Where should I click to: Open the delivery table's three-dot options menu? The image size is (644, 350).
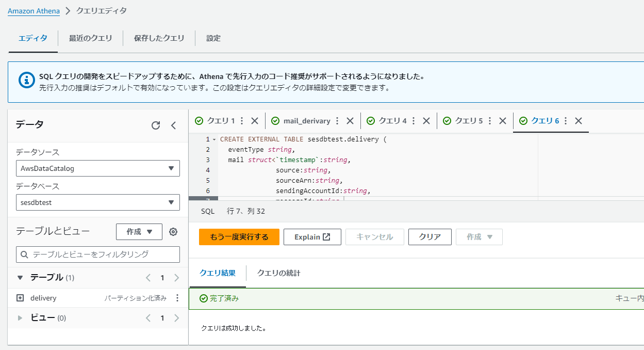177,298
